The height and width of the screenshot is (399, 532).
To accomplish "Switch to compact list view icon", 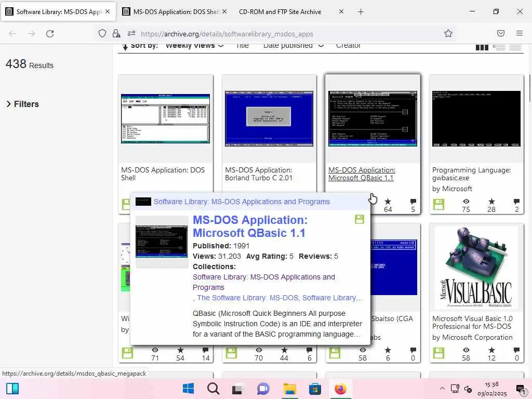I will point(515,47).
